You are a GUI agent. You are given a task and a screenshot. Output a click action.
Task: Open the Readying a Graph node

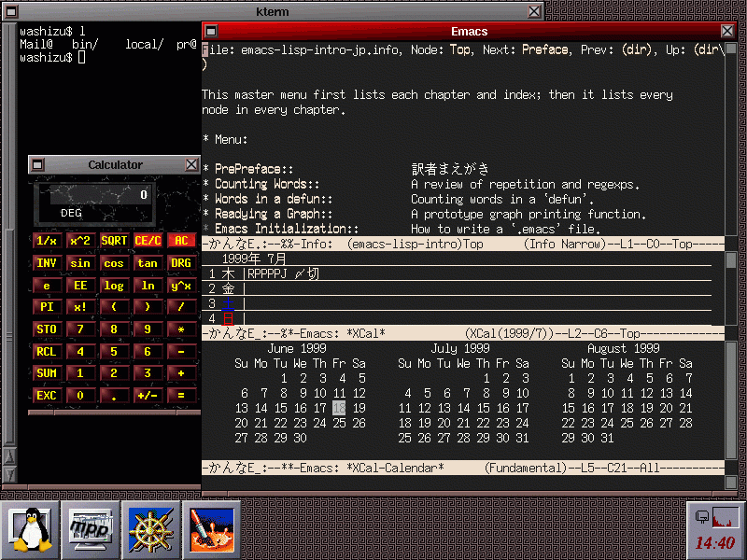[274, 214]
